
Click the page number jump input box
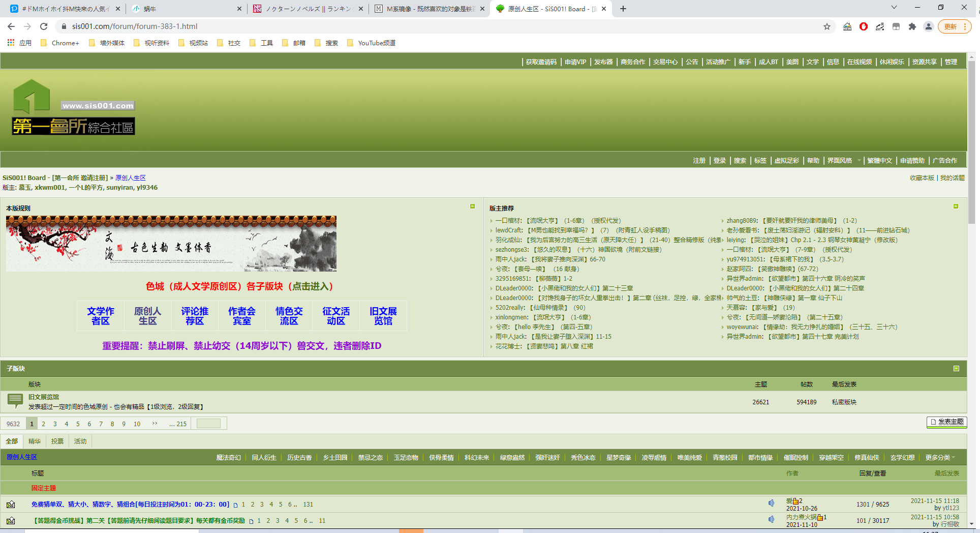208,424
